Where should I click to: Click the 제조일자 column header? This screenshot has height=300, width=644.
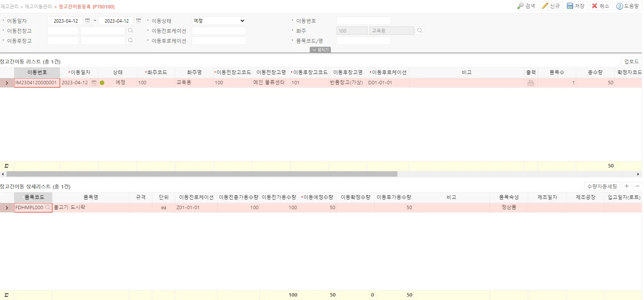547,197
